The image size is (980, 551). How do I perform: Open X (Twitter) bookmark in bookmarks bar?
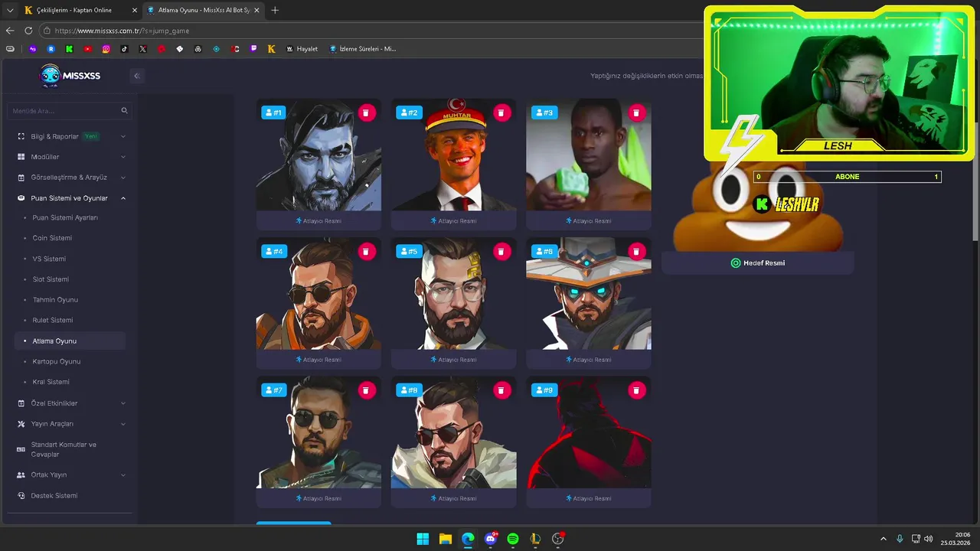pos(142,49)
